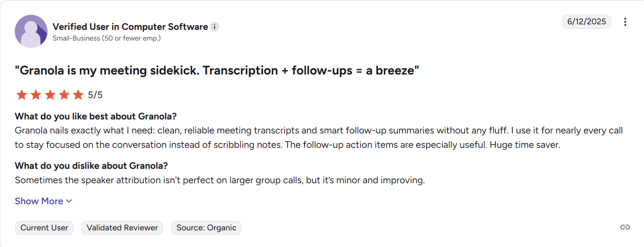Click the 'What do you dislike about Granola?' heading
Viewport: 644px width, 247px height.
[91, 166]
